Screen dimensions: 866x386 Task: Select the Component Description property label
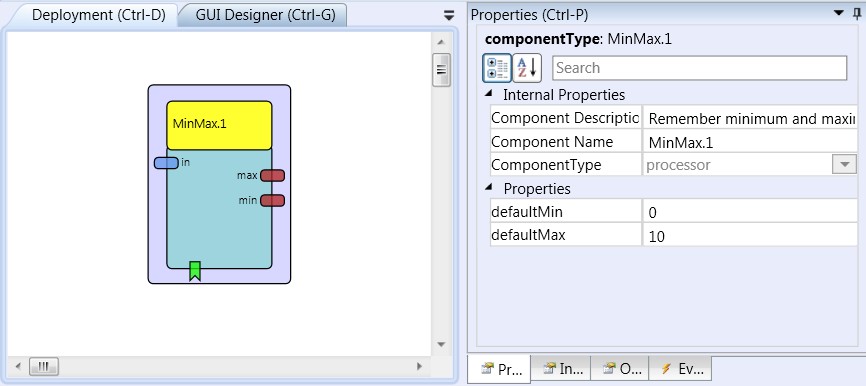click(x=566, y=118)
